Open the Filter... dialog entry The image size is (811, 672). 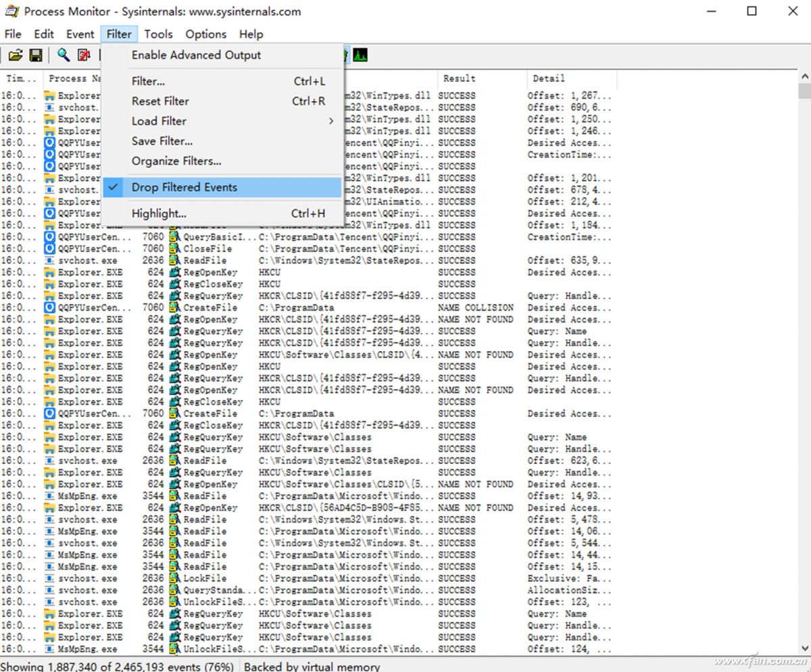[222, 81]
